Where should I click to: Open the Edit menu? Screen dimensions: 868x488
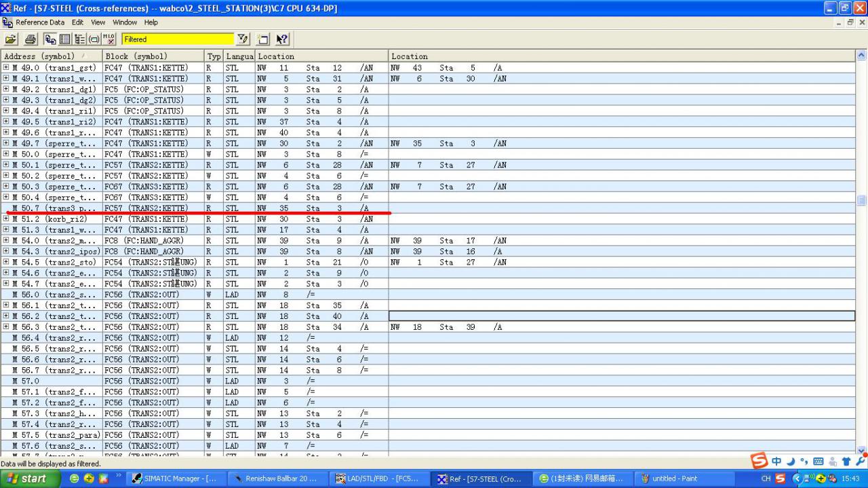click(78, 22)
